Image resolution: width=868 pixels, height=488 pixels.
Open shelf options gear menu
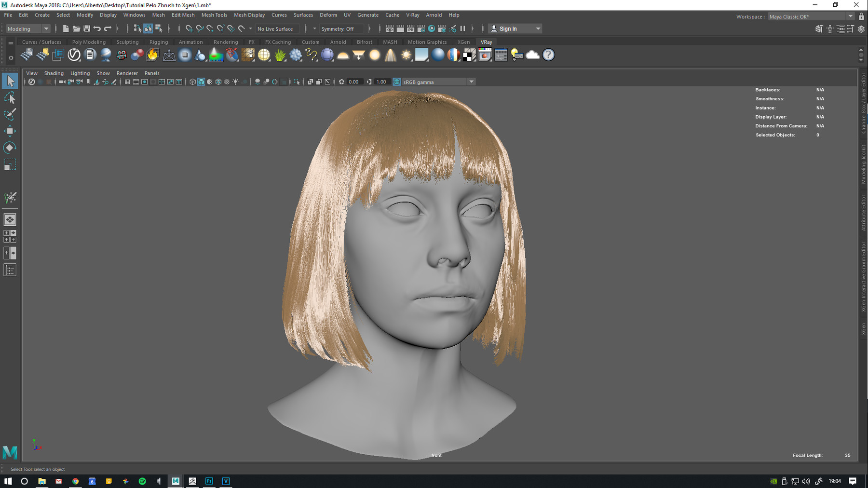pos(11,58)
